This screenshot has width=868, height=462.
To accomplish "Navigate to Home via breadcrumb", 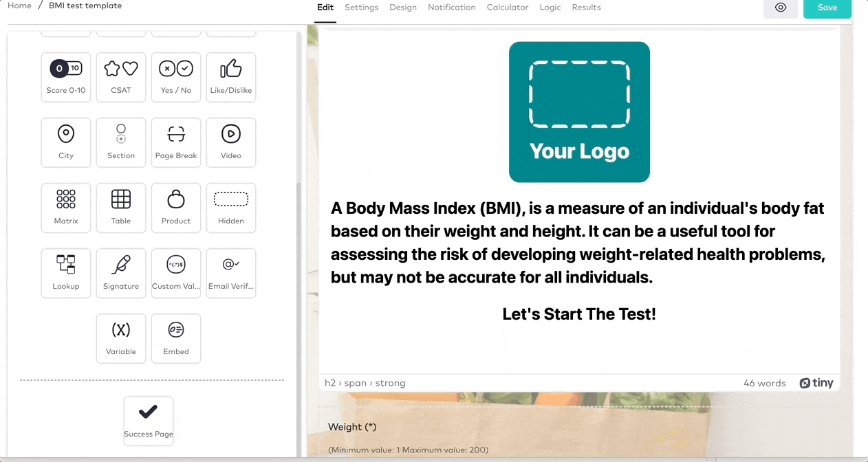I will [x=19, y=5].
